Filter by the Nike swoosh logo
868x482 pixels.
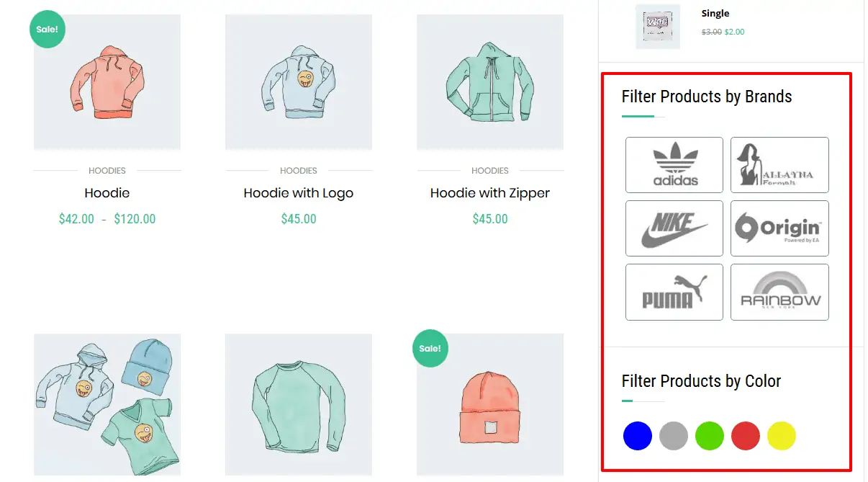[x=674, y=228]
